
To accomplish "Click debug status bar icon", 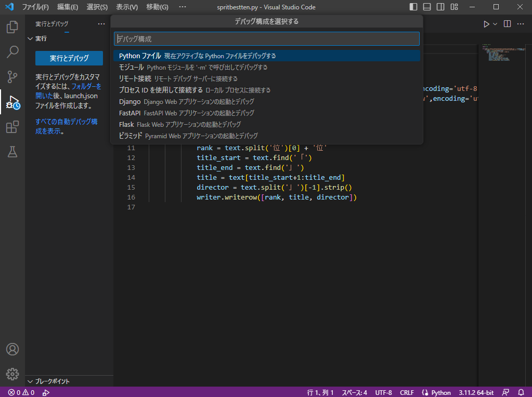I will click(46, 392).
